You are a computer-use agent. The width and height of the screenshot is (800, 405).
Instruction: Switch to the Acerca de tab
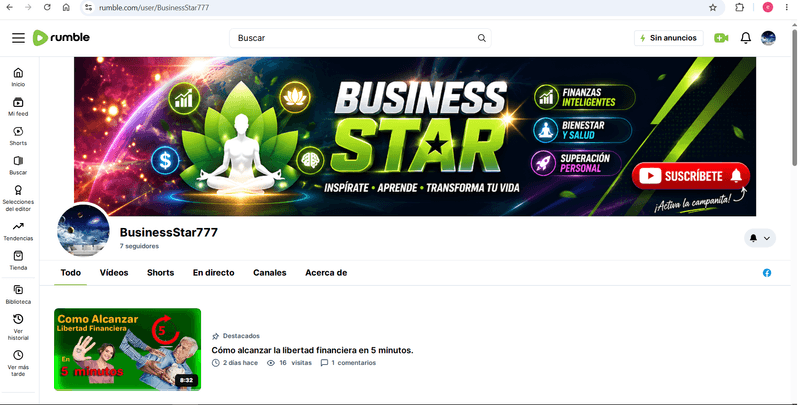pos(326,273)
